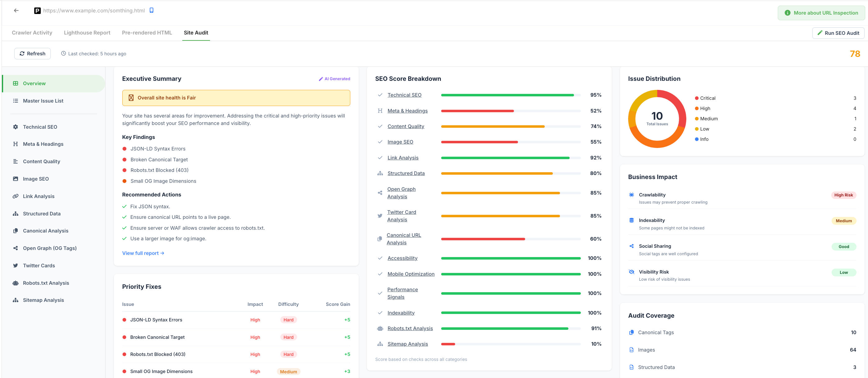Click the Accessibility 100% progress bar
Image resolution: width=868 pixels, height=378 pixels.
pyautogui.click(x=511, y=258)
